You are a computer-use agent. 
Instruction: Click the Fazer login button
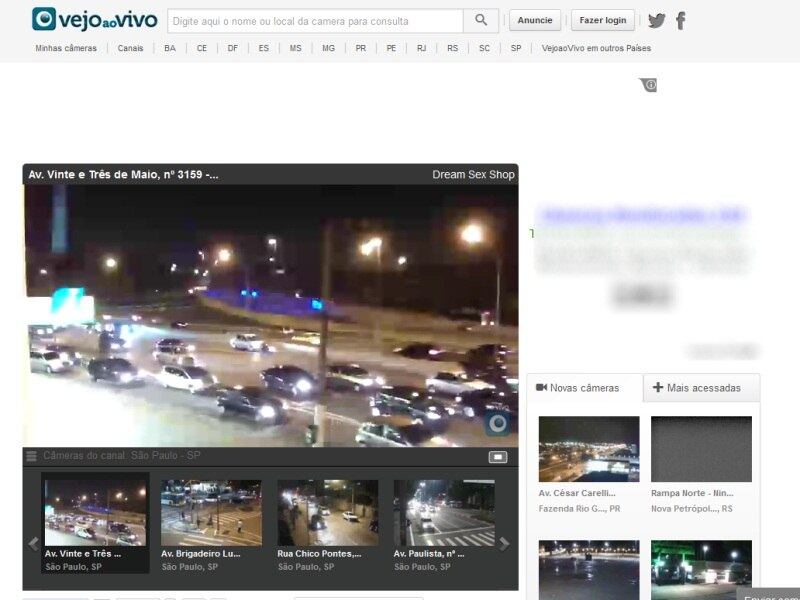[x=603, y=20]
